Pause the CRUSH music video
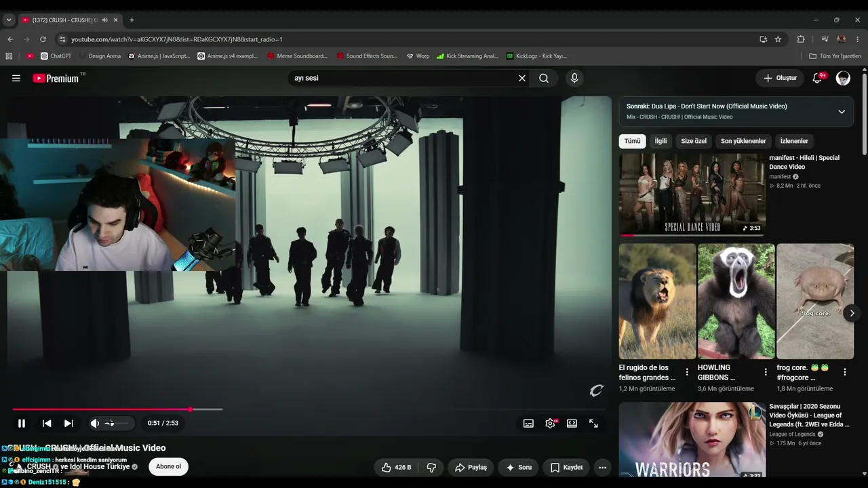 point(22,423)
